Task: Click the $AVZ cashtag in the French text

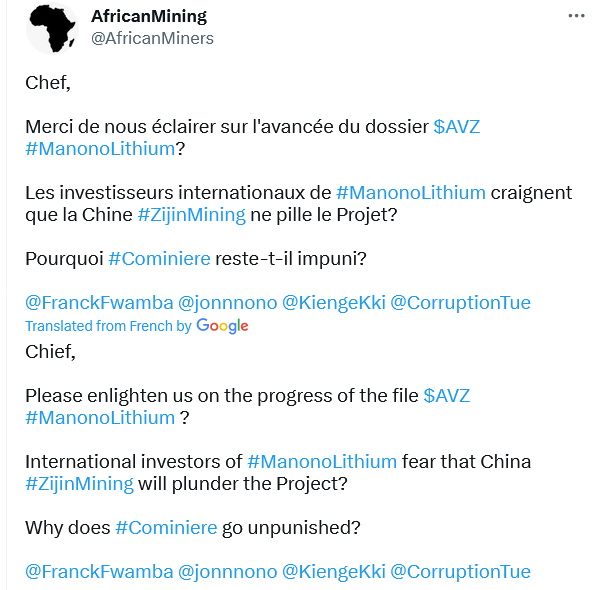Action: click(x=457, y=127)
